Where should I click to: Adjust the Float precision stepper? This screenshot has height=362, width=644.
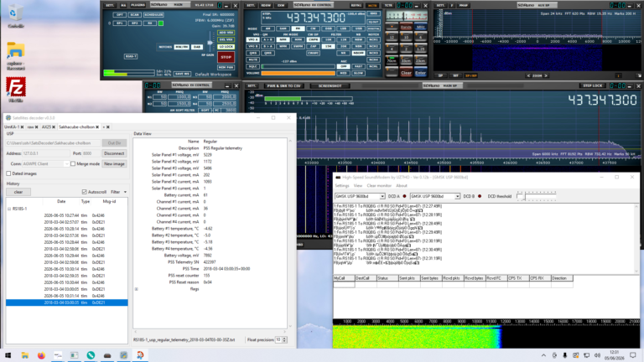(284, 340)
